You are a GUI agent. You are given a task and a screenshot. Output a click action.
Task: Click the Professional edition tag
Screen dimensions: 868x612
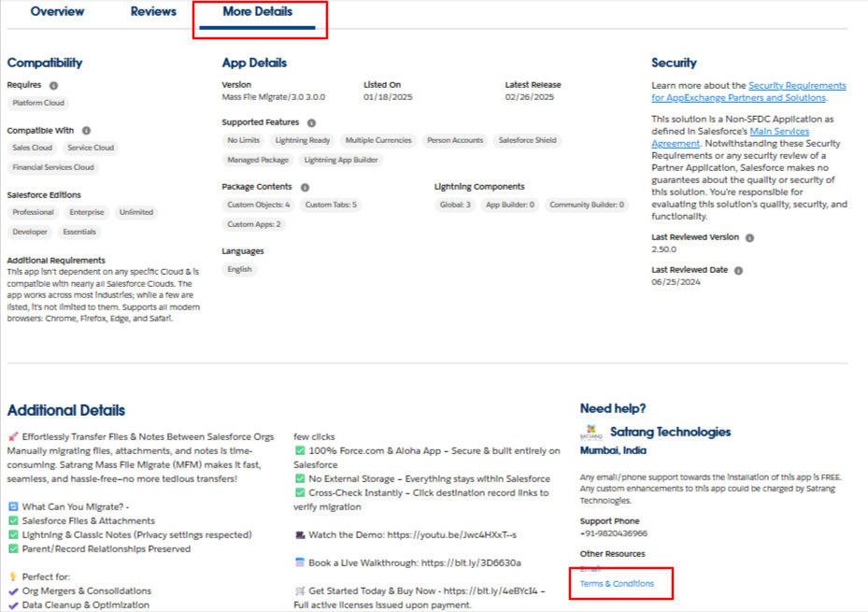pos(34,212)
